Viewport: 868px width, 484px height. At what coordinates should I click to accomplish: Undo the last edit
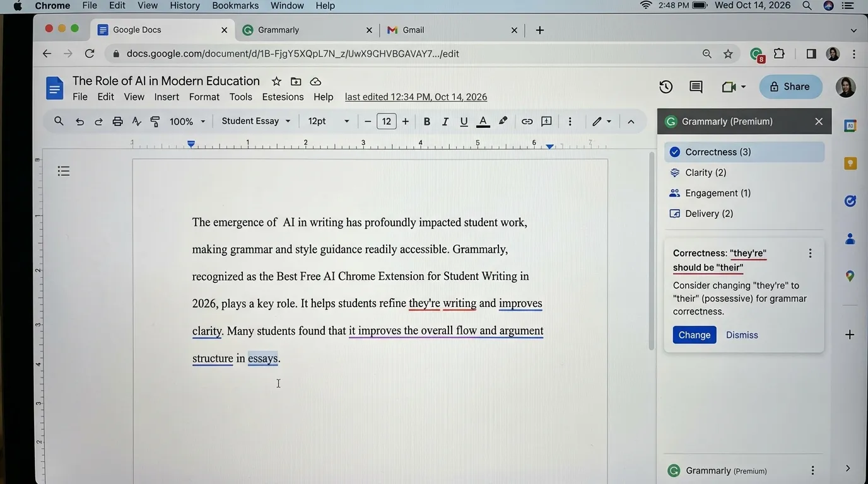(79, 122)
